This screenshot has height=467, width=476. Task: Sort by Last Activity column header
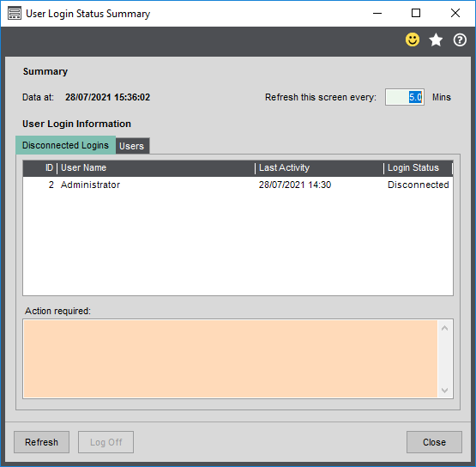coord(319,167)
